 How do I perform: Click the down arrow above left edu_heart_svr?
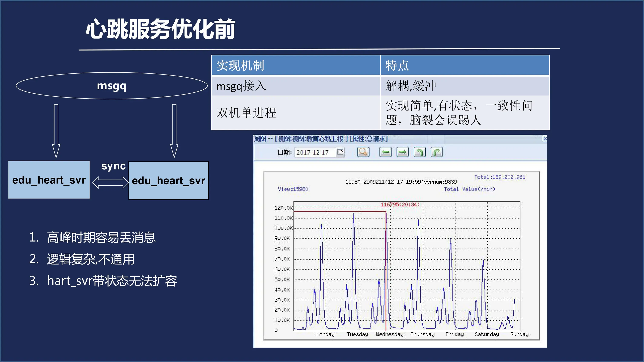pyautogui.click(x=56, y=131)
